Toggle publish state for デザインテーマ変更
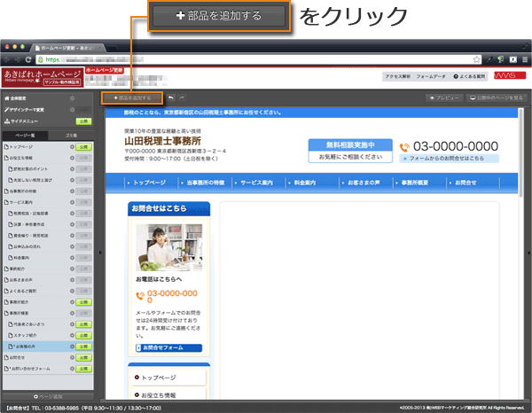The height and width of the screenshot is (413, 532). (83, 110)
